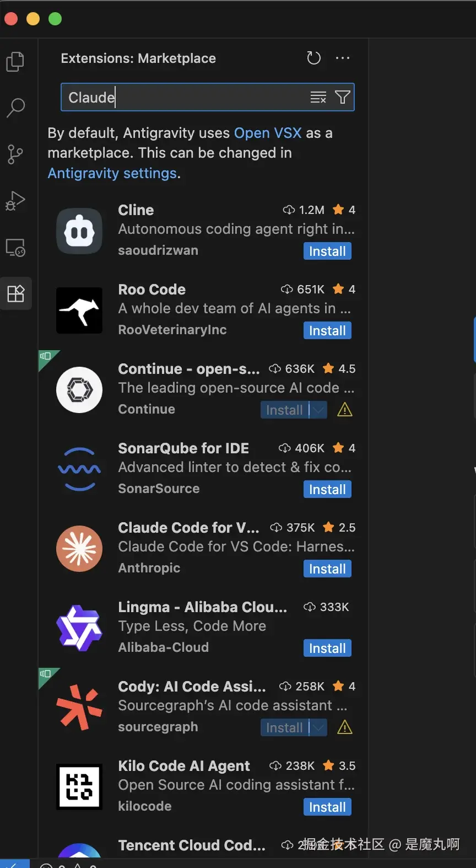Install the Cline extension
The image size is (476, 868).
[x=327, y=251]
